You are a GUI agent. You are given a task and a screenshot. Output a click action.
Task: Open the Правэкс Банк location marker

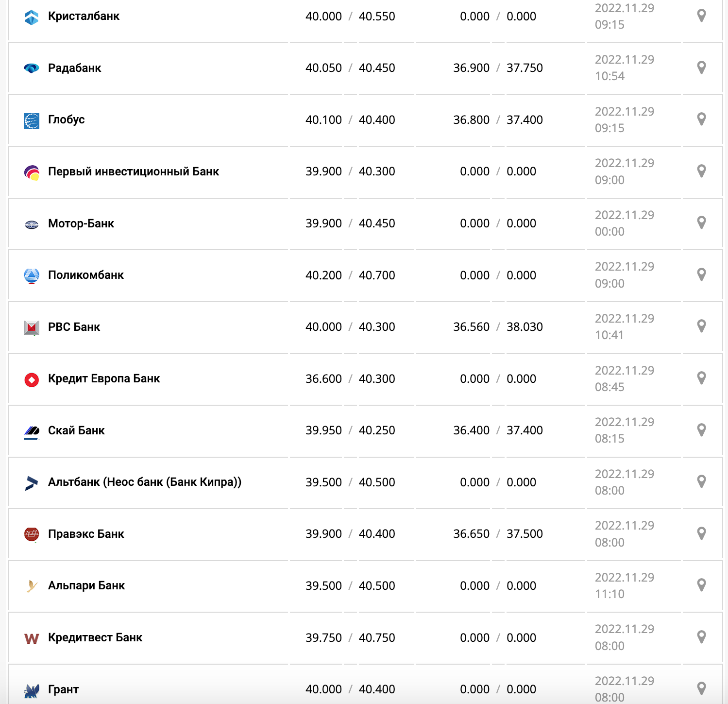[701, 533]
